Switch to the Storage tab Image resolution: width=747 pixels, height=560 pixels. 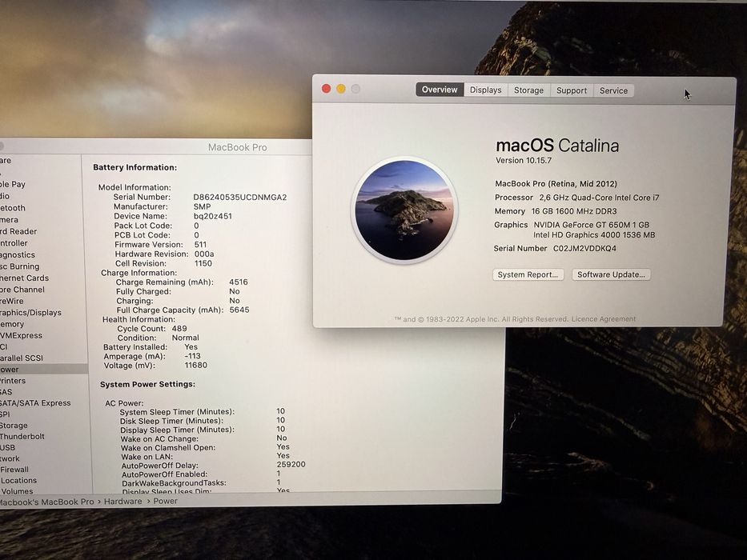pos(528,90)
